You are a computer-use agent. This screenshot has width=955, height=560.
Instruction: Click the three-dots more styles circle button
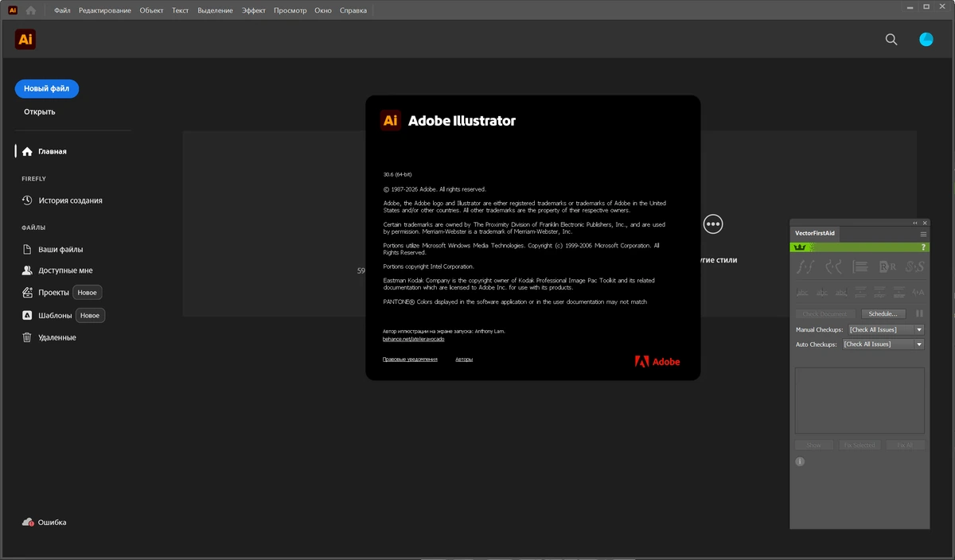point(713,224)
